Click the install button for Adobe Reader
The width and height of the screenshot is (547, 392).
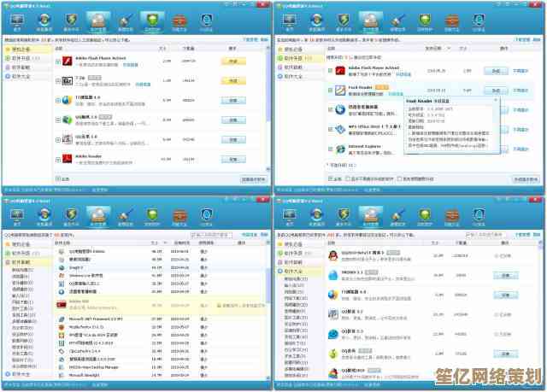click(233, 159)
